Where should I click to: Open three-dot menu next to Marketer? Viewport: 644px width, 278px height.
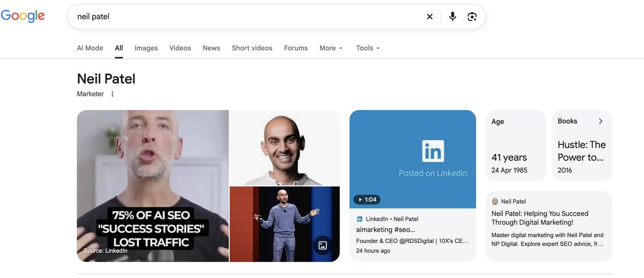pos(112,94)
